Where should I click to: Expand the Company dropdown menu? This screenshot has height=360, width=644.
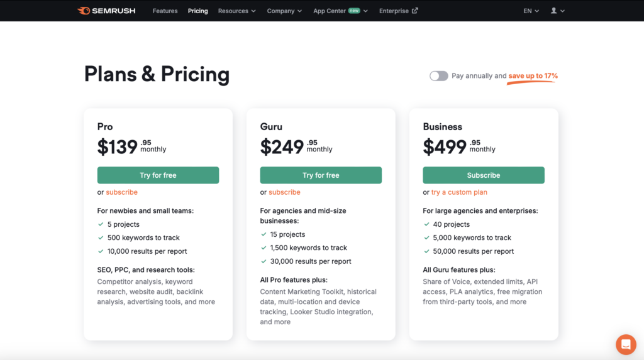coord(284,11)
